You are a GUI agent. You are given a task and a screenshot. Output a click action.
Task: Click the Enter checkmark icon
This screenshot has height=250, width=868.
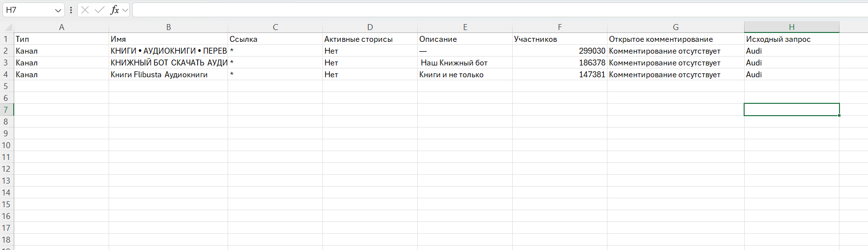[100, 10]
